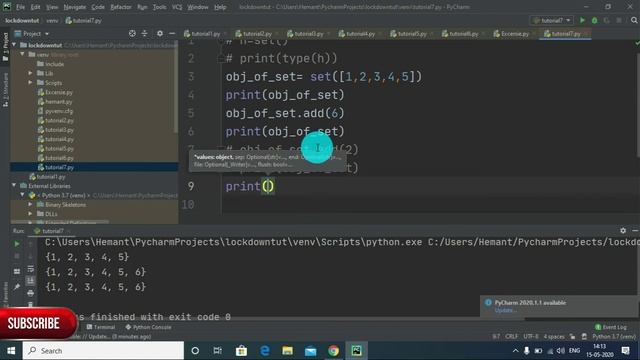Click locate-file target icon in Project panel
The image size is (640, 360).
[x=132, y=33]
